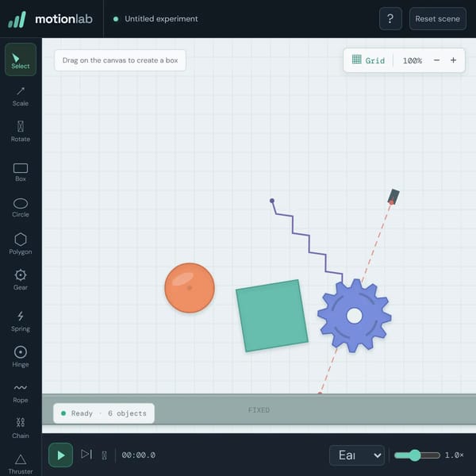This screenshot has width=476, height=476.
Task: Click the 00:00.0 timer readout
Action: click(x=138, y=455)
